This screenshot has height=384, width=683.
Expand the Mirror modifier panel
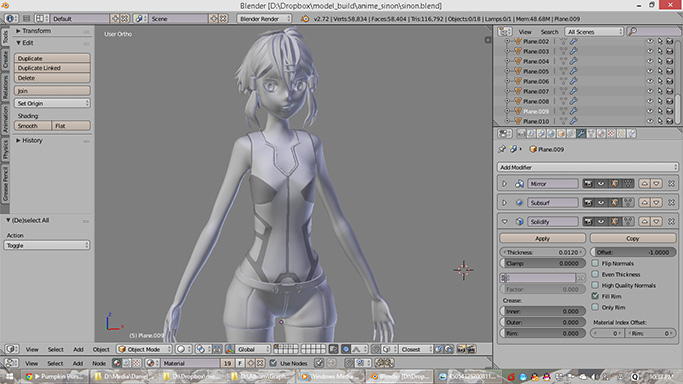[x=504, y=184]
